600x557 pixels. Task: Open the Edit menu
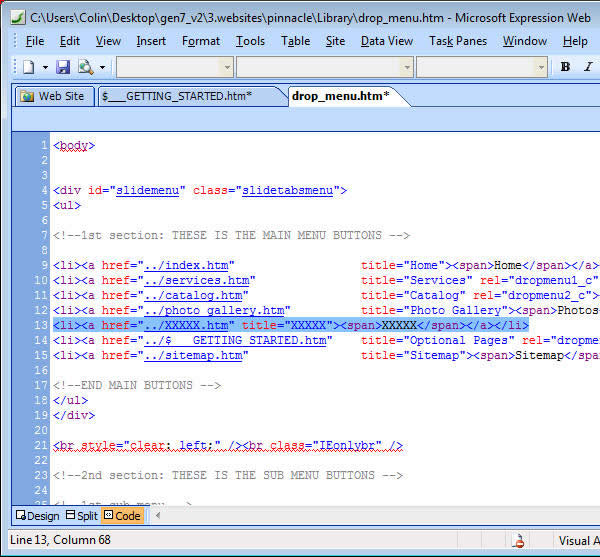pyautogui.click(x=70, y=41)
